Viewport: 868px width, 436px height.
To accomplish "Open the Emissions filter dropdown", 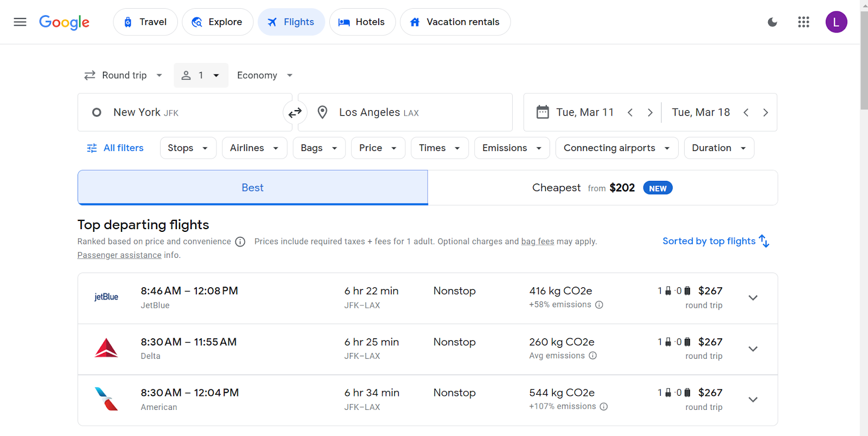I will [x=512, y=148].
